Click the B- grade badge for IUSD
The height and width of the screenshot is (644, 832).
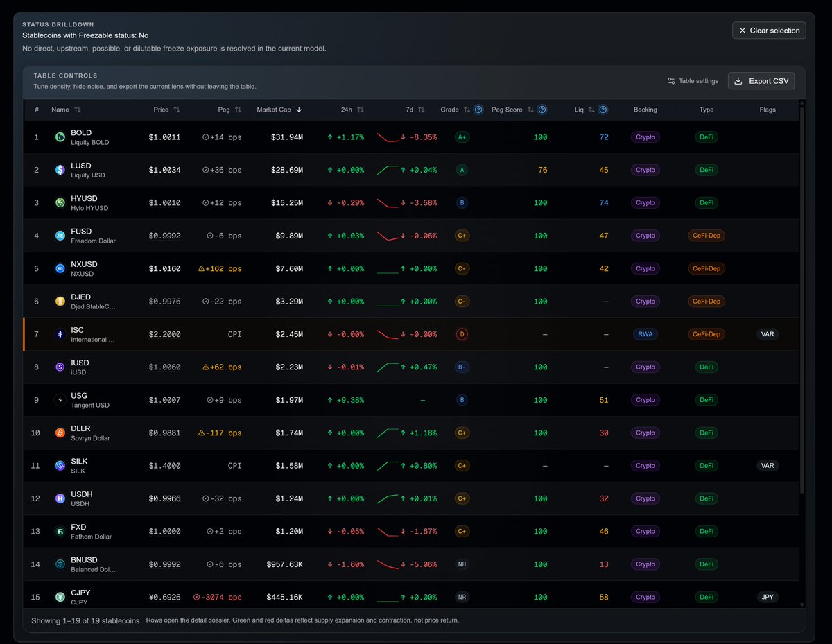[462, 367]
